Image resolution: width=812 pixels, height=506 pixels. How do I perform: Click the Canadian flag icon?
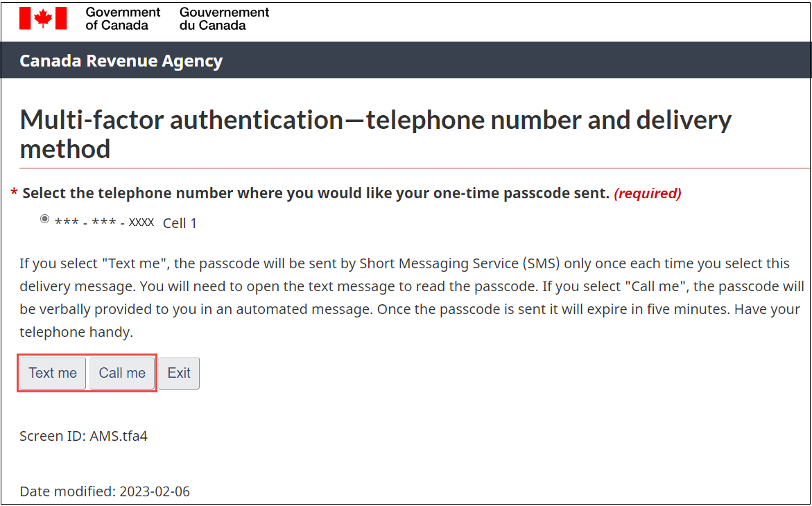point(43,18)
